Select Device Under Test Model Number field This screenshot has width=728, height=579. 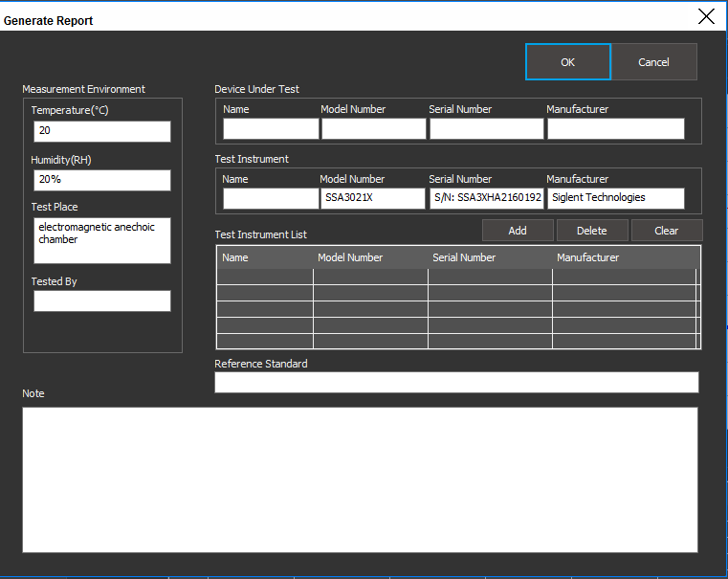[373, 129]
